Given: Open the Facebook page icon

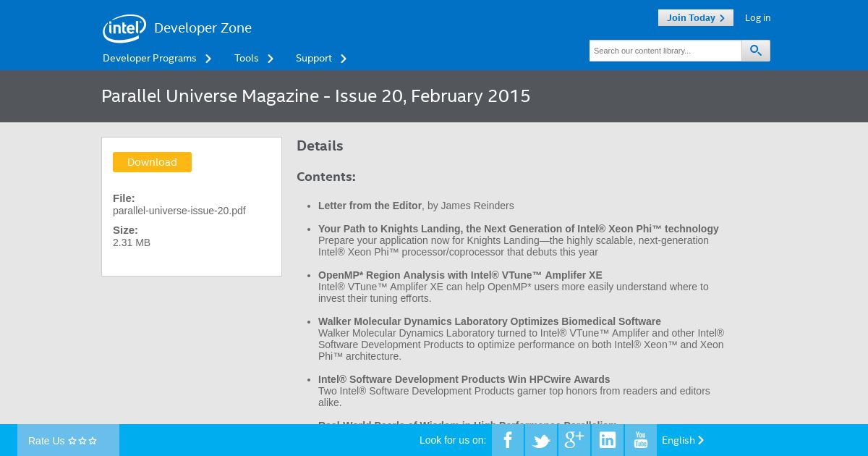Looking at the screenshot, I should (508, 440).
